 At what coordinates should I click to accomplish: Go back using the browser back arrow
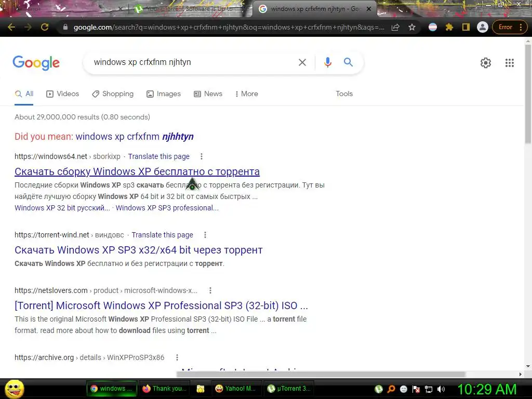[x=11, y=27]
